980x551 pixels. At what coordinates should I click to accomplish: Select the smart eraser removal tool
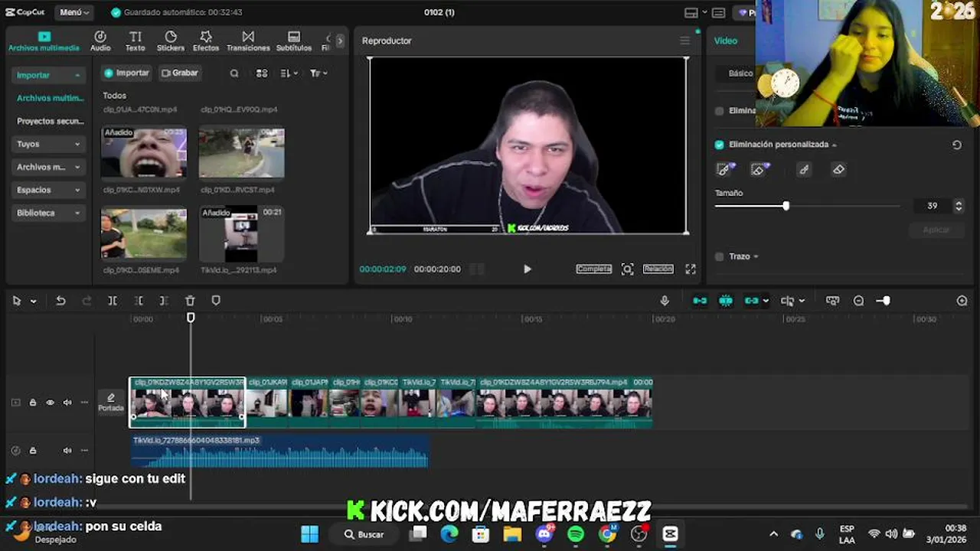(x=759, y=169)
